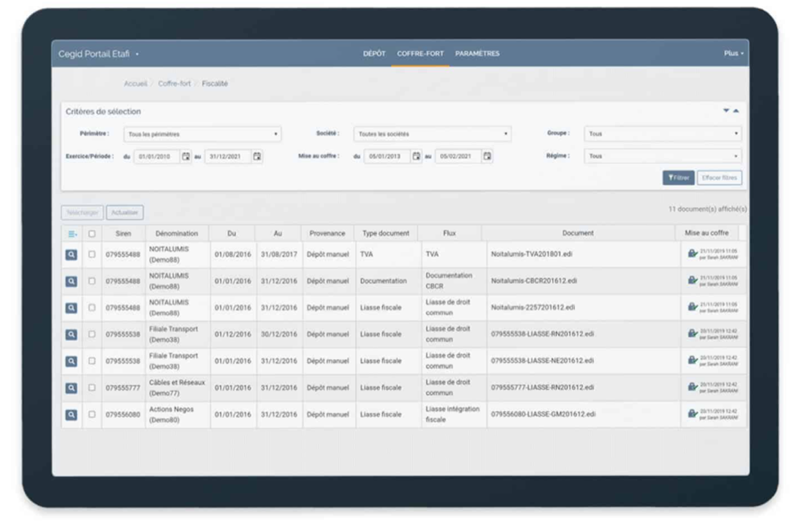Open the calendar for the 05/02/2021 date
The width and height of the screenshot is (812, 524).
point(487,156)
